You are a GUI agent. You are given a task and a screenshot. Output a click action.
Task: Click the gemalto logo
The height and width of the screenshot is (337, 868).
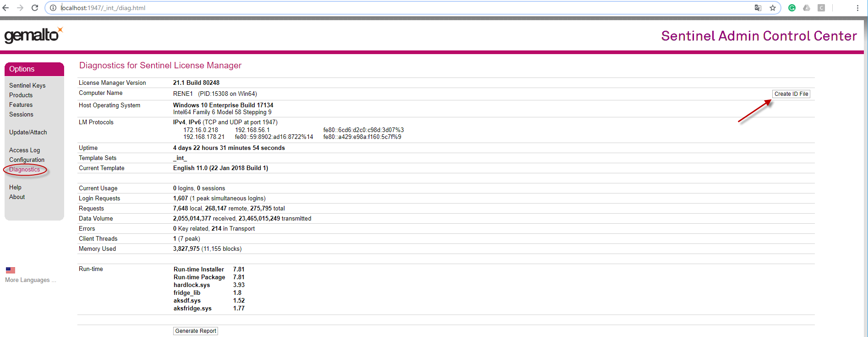[33, 35]
